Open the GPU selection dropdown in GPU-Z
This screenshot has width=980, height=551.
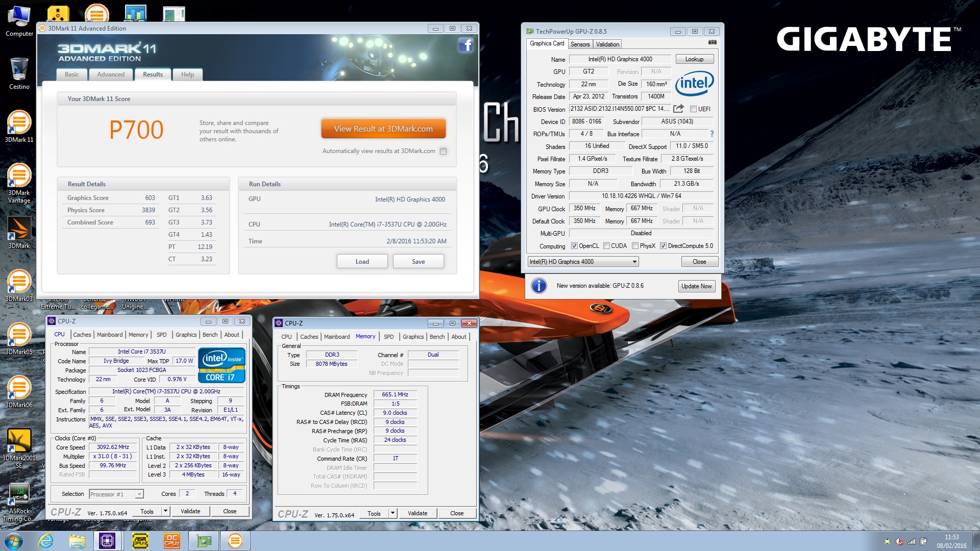pyautogui.click(x=583, y=262)
